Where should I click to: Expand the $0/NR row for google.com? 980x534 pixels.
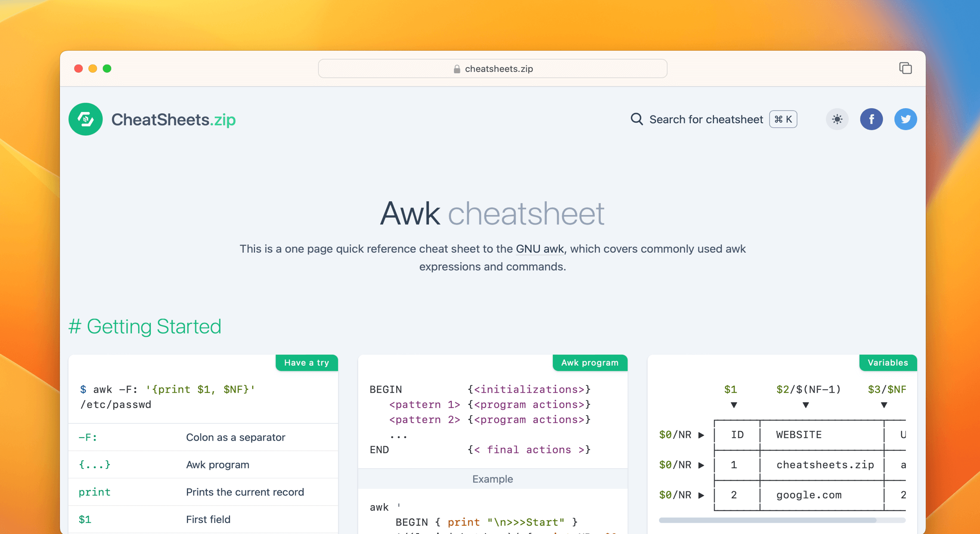click(x=701, y=495)
